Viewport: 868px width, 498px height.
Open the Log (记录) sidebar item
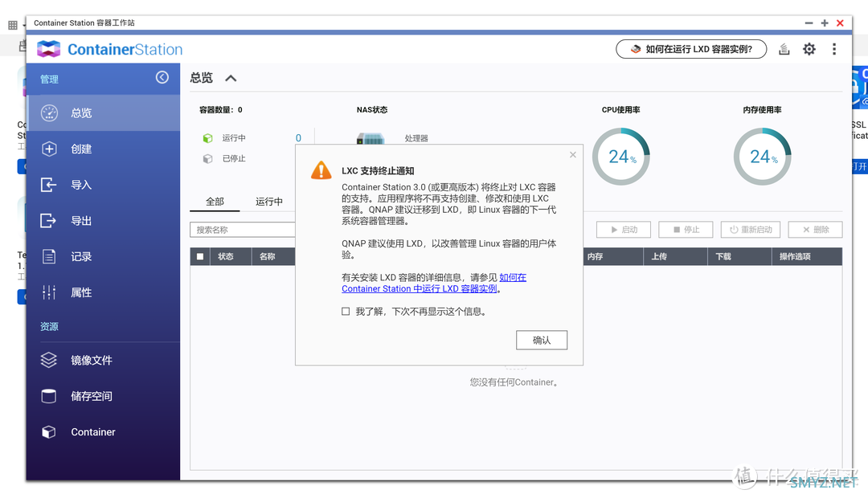click(x=103, y=257)
